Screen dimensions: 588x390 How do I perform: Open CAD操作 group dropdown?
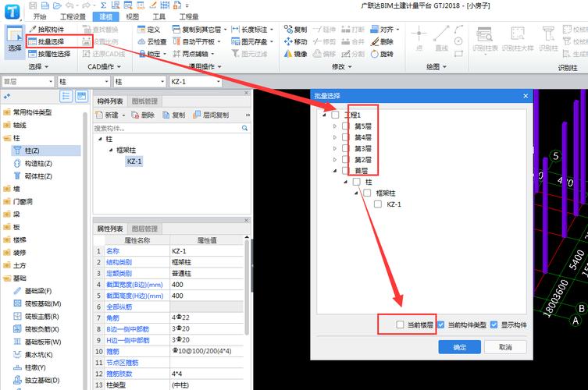tap(105, 66)
